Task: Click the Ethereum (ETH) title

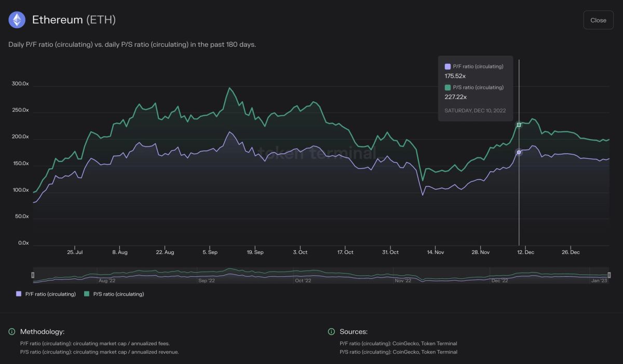Action: point(74,20)
